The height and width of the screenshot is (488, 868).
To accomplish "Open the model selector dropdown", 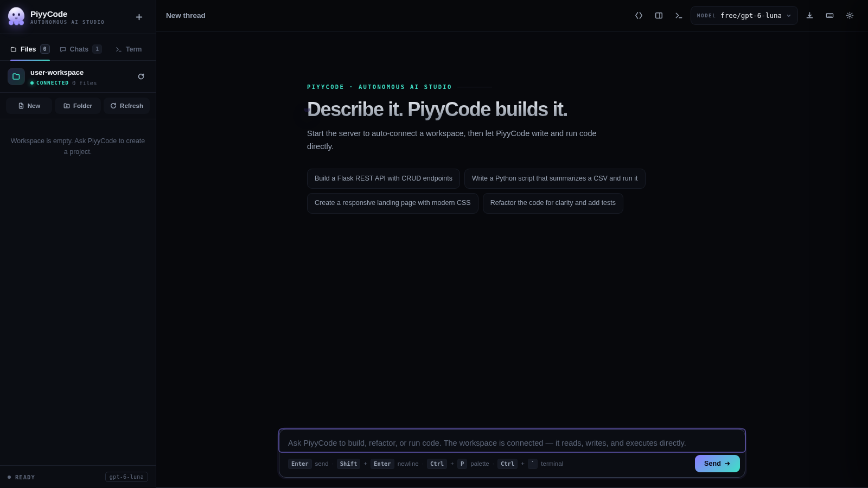I will pos(744,16).
